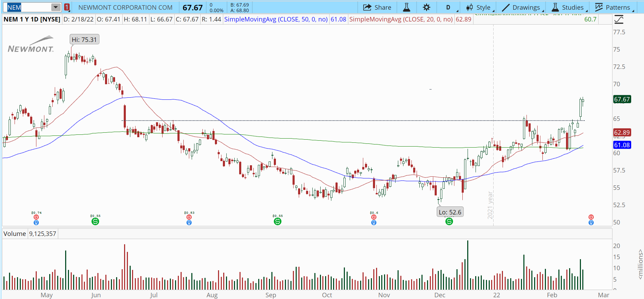
Task: Click the late-October earnings phone icon
Action: click(374, 217)
